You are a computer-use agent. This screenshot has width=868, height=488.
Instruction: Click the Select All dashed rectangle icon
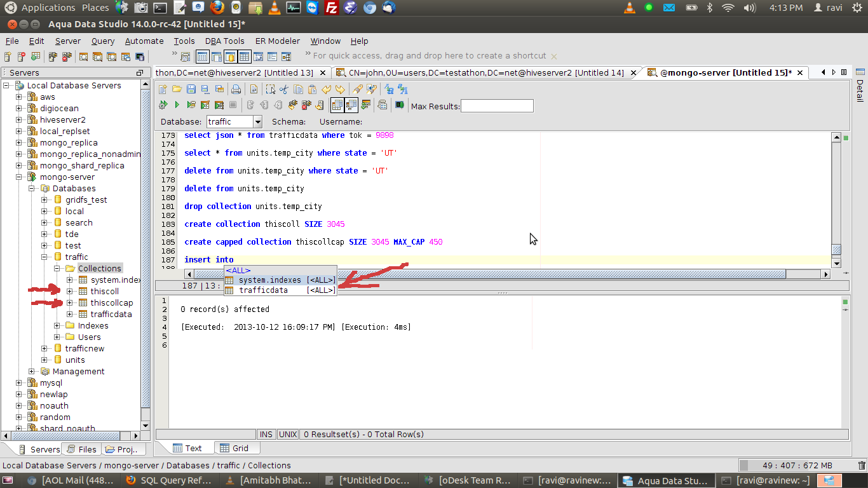[270, 89]
